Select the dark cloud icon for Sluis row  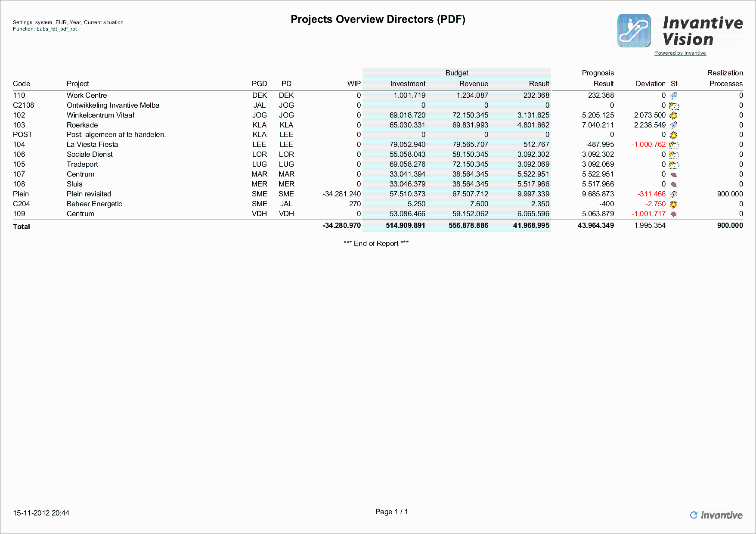point(674,184)
